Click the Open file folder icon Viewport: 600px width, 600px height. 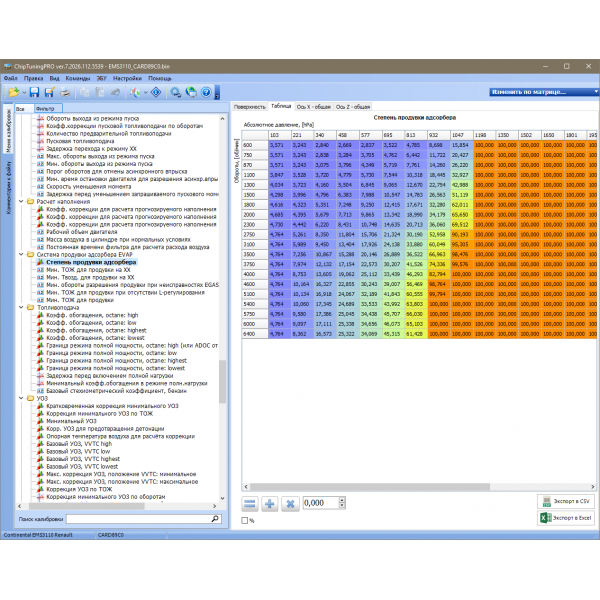[x=14, y=91]
